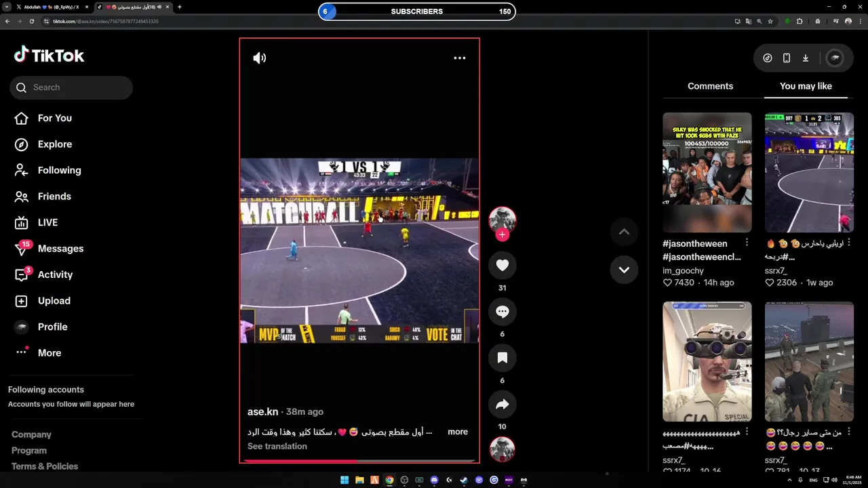This screenshot has height=488, width=868.
Task: Go to next video with down chevron
Action: click(624, 270)
